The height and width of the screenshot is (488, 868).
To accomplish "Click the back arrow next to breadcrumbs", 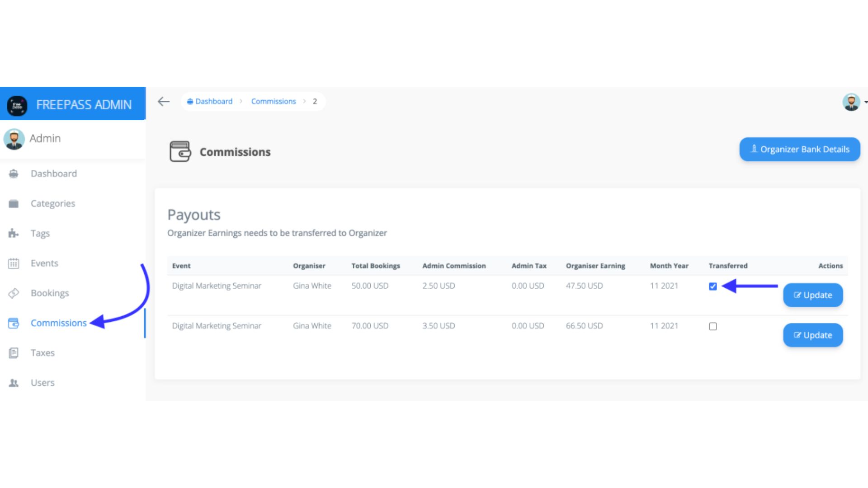I will point(163,101).
